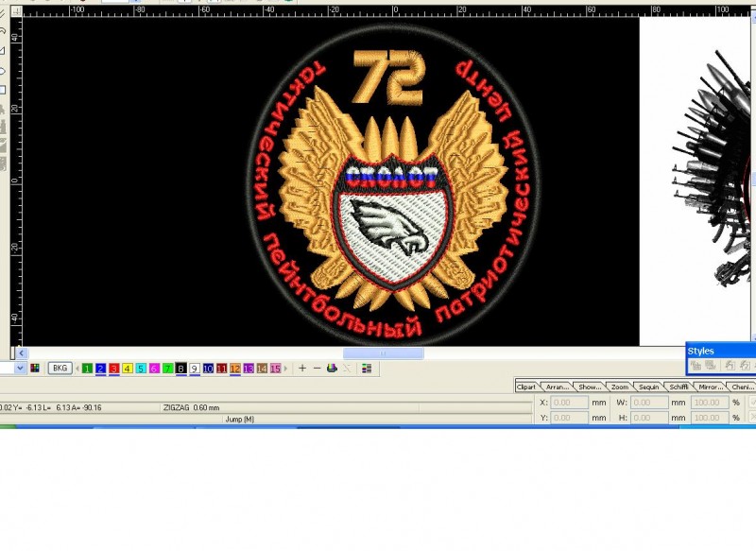Click the fourth icon in Styles panel

click(745, 366)
